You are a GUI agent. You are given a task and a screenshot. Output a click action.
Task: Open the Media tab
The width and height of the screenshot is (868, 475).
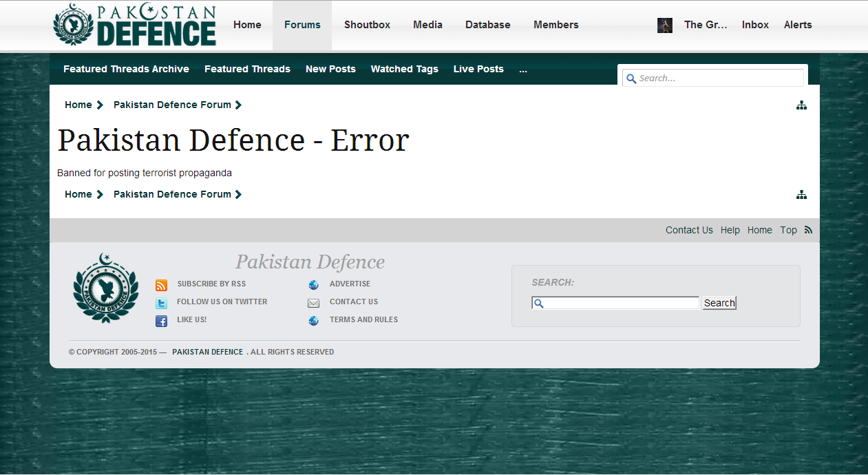[x=427, y=25]
